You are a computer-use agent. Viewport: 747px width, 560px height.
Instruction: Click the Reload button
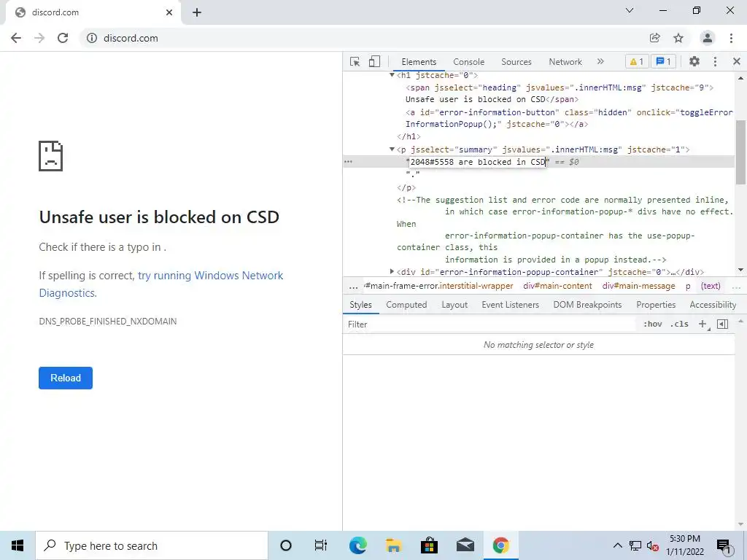tap(66, 378)
